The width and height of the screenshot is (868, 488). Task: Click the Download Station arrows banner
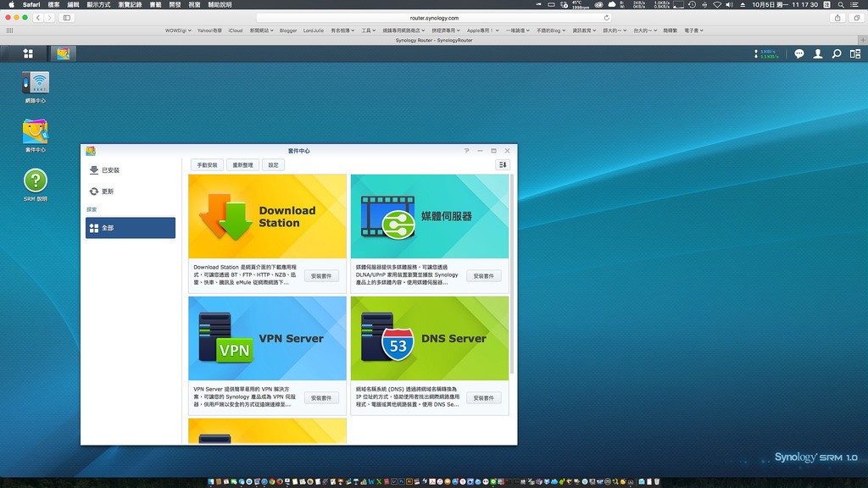(267, 216)
